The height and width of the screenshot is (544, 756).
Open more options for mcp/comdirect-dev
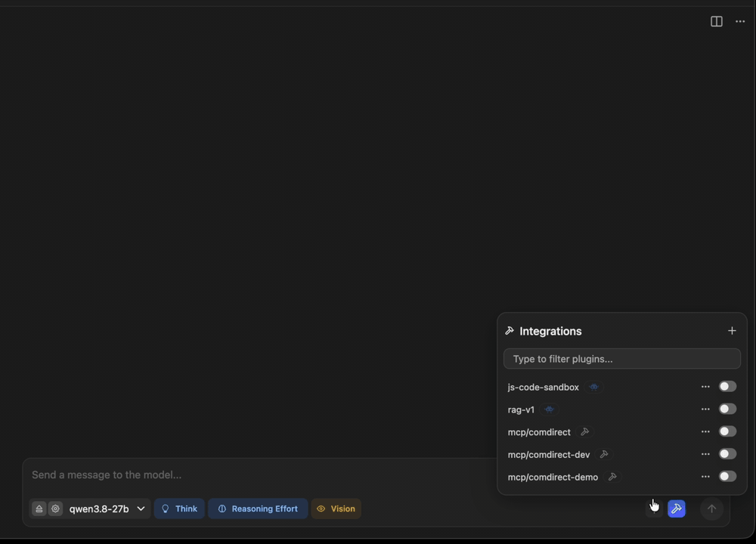click(x=705, y=454)
